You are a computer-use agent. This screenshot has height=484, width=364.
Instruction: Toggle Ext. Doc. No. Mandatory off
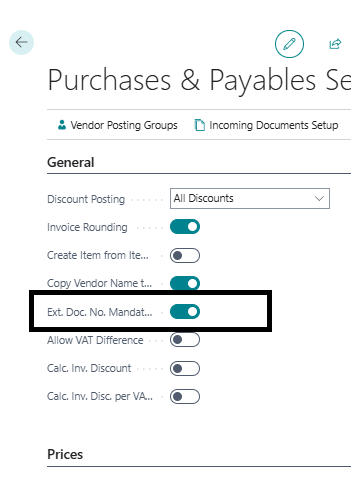(x=185, y=312)
